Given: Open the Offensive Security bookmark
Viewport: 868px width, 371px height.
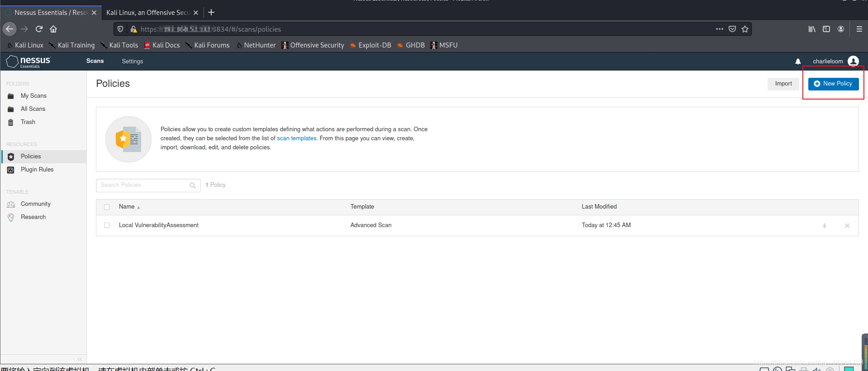Looking at the screenshot, I should click(313, 45).
